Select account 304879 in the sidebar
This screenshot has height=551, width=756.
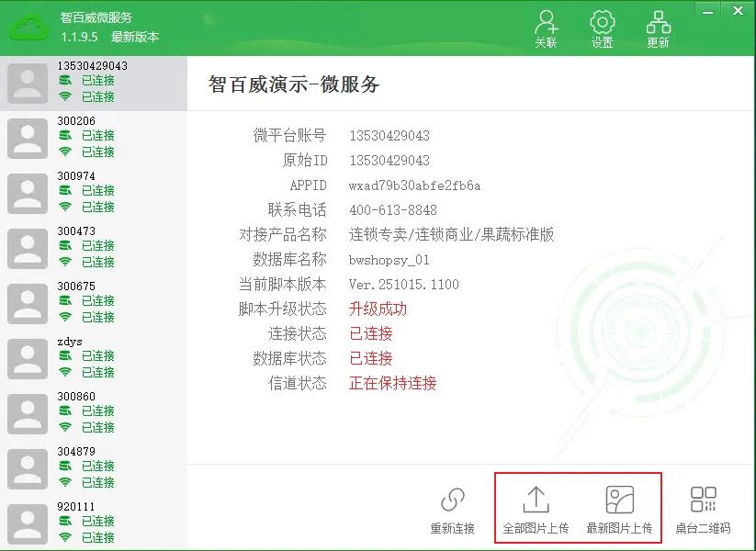point(92,468)
